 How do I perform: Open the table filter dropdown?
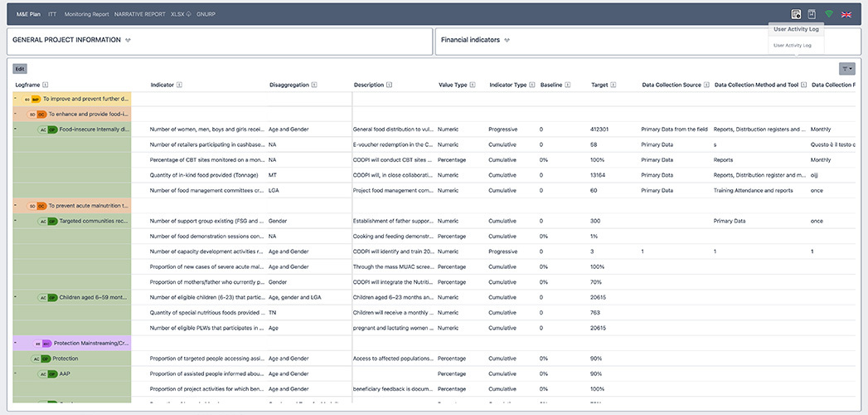click(846, 69)
